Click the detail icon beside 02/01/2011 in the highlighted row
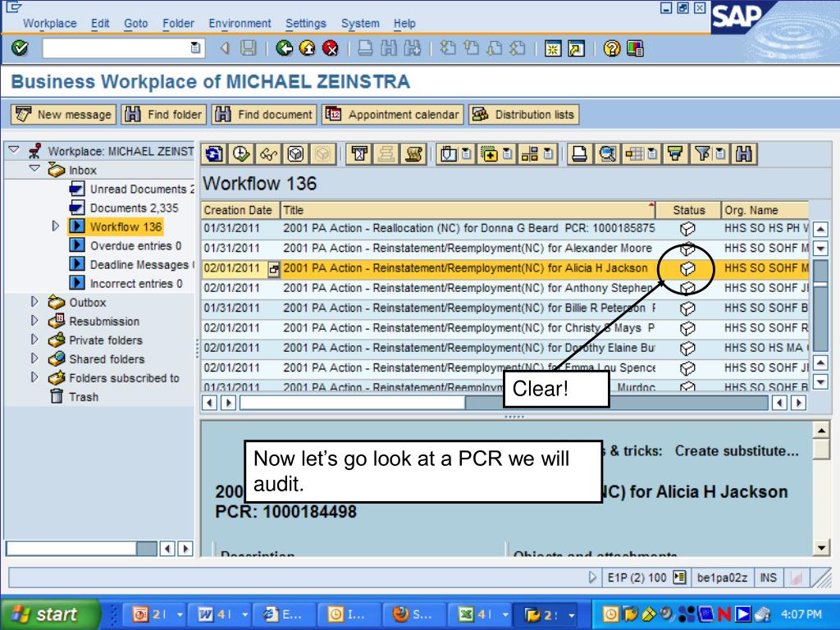840x630 pixels. pyautogui.click(x=274, y=269)
